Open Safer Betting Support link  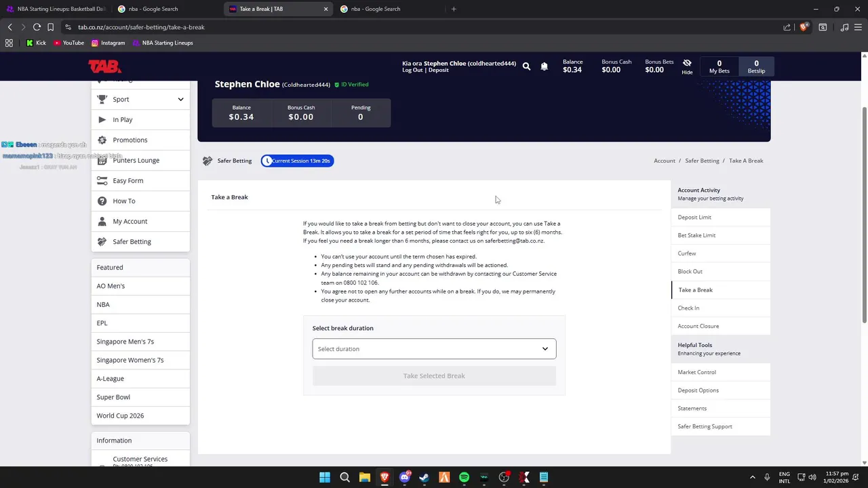[721, 426]
